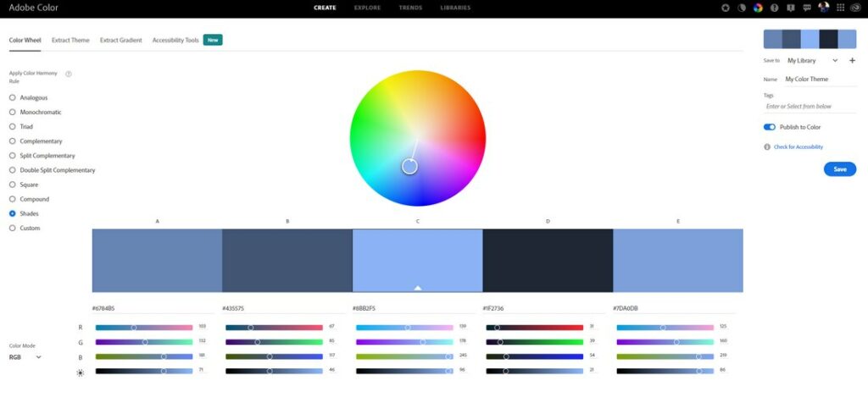Open the apps grid icon

click(x=840, y=8)
